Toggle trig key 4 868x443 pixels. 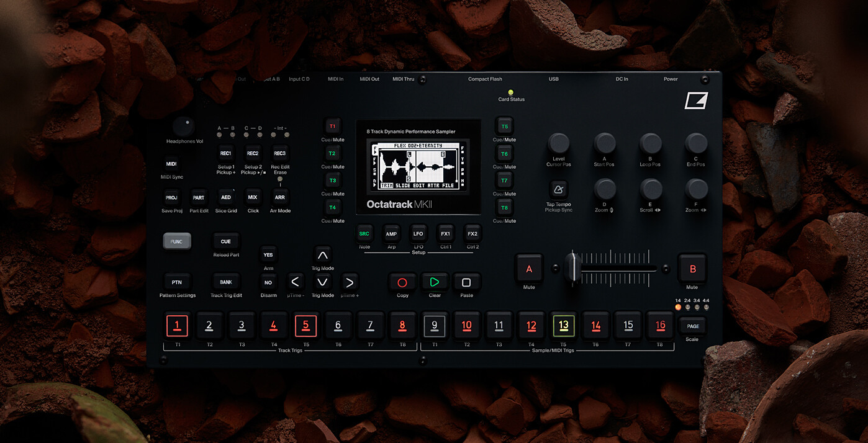[273, 325]
